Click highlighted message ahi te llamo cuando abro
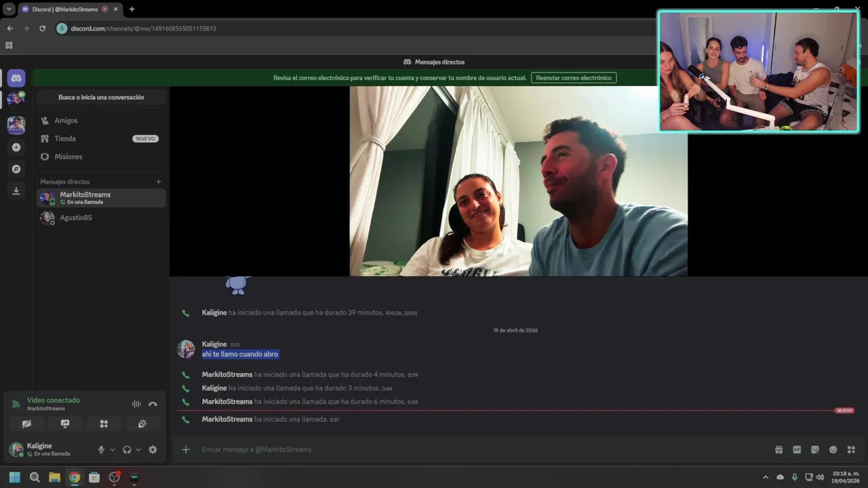This screenshot has height=488, width=868. click(240, 354)
